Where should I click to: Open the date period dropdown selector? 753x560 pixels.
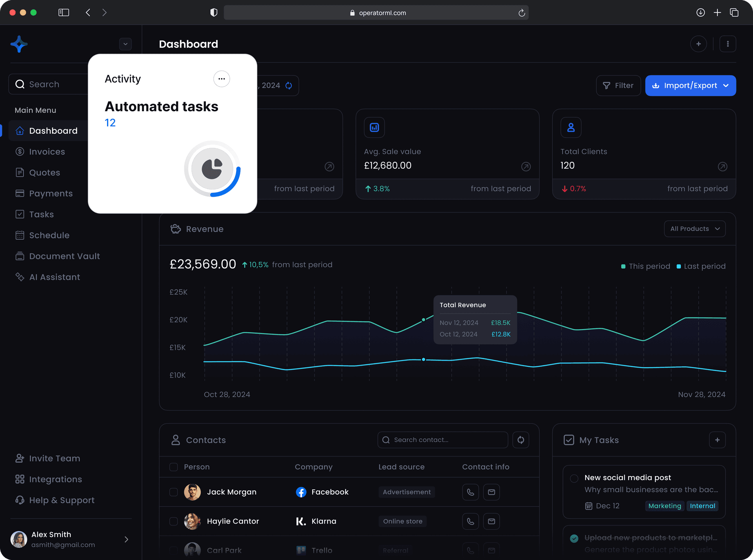click(270, 85)
